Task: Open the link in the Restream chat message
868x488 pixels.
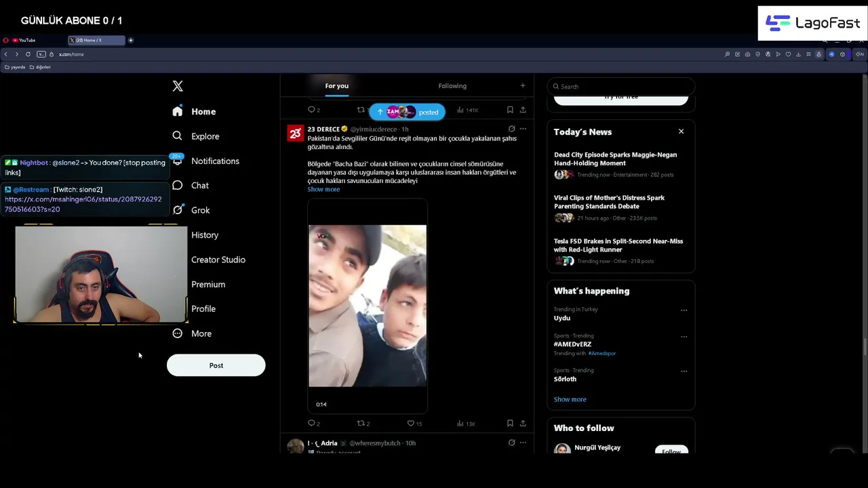Action: (x=83, y=205)
